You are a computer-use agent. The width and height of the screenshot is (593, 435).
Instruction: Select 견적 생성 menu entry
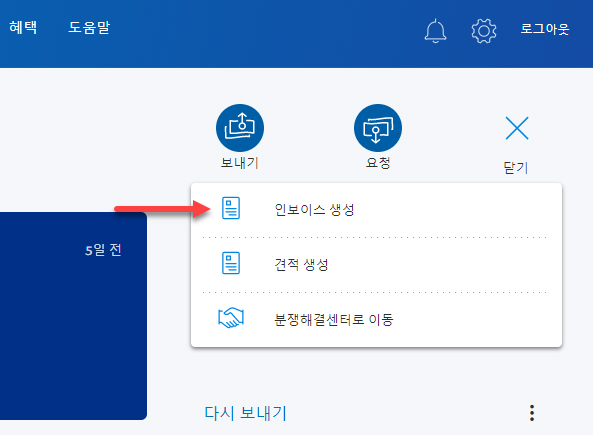point(376,265)
